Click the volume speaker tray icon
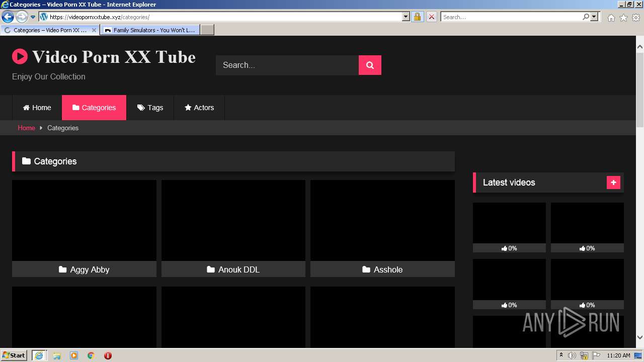644x362 pixels. [x=572, y=355]
